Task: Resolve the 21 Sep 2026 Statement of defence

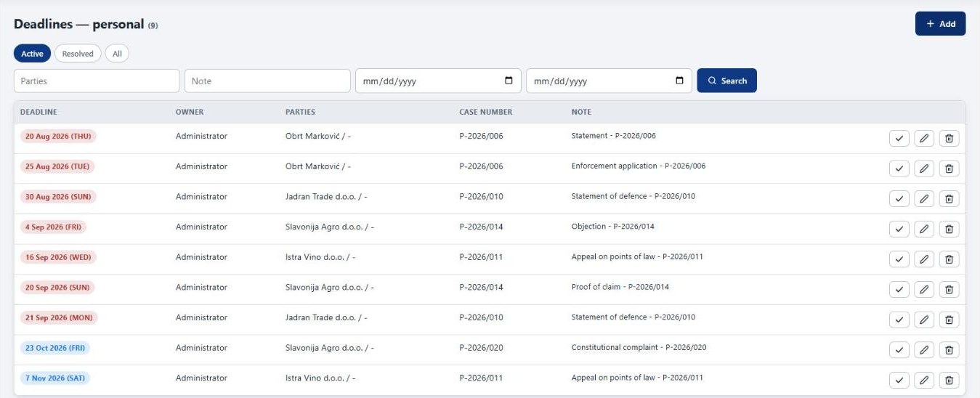Action: pos(899,320)
